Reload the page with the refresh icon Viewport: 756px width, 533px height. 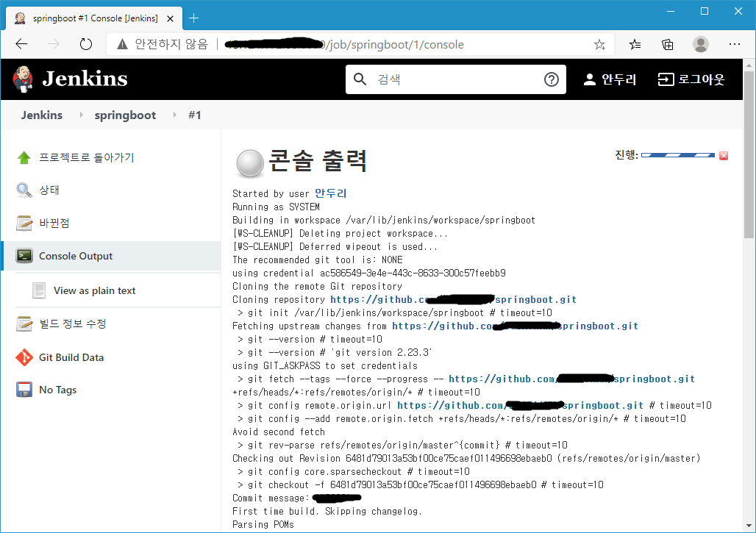click(86, 44)
